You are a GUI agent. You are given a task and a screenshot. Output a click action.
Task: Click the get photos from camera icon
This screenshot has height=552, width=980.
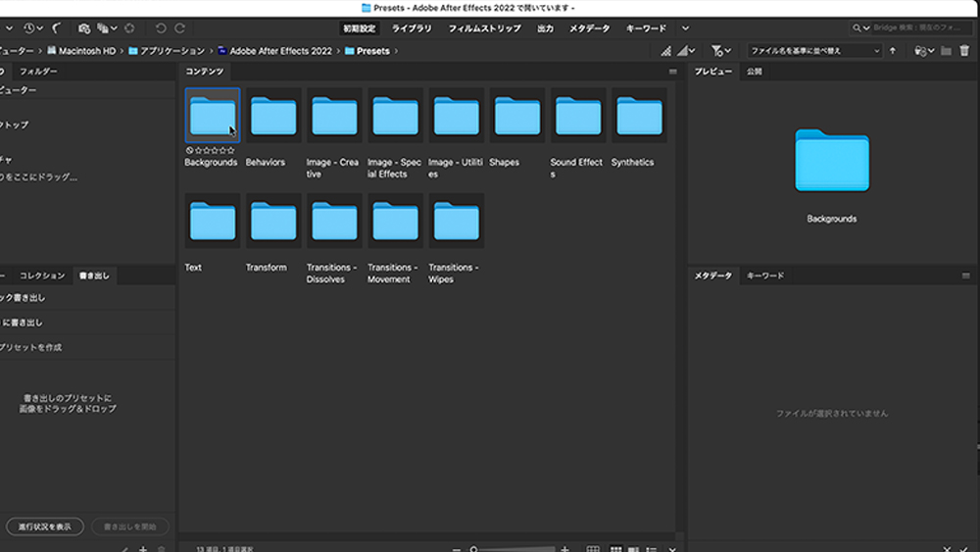click(84, 28)
